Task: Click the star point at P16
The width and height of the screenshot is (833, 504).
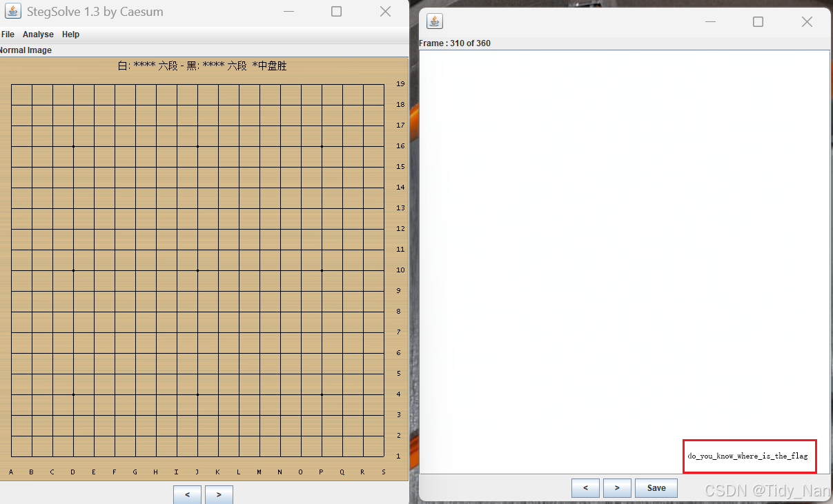Action: (x=322, y=146)
